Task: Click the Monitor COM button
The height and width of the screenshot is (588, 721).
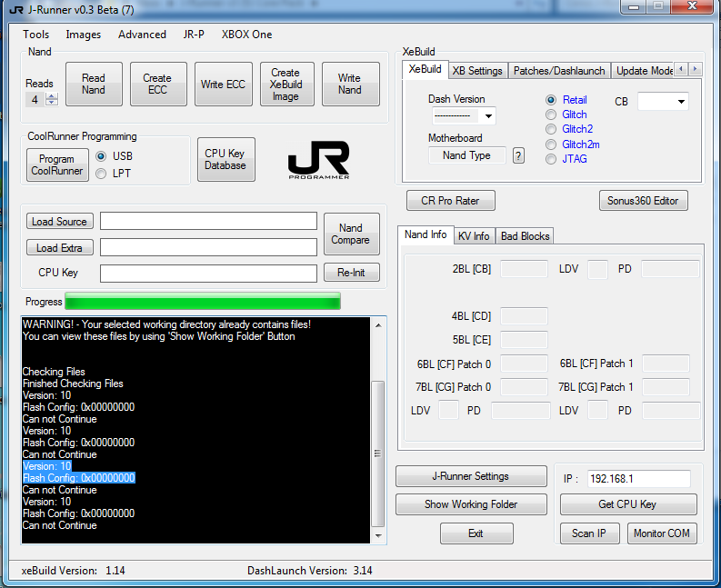Action: [x=662, y=533]
